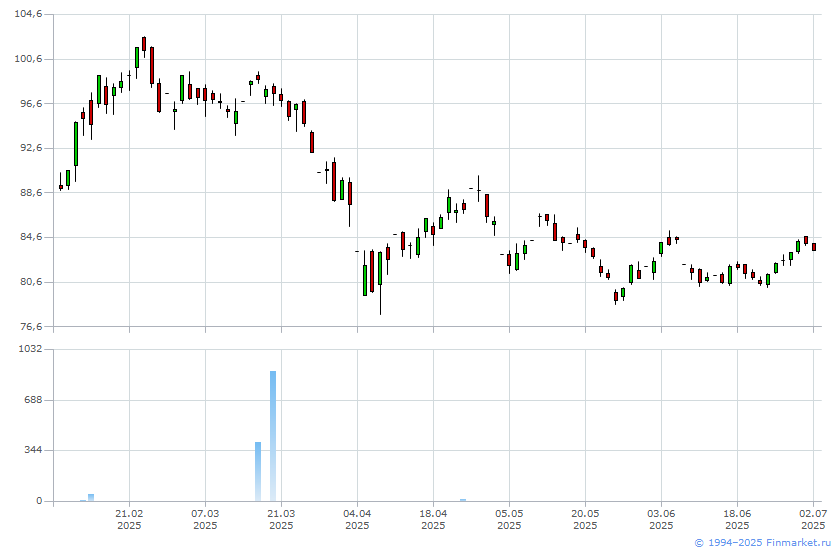This screenshot has width=840, height=550.
Task: Click the 344 volume axis label
Action: click(x=33, y=450)
